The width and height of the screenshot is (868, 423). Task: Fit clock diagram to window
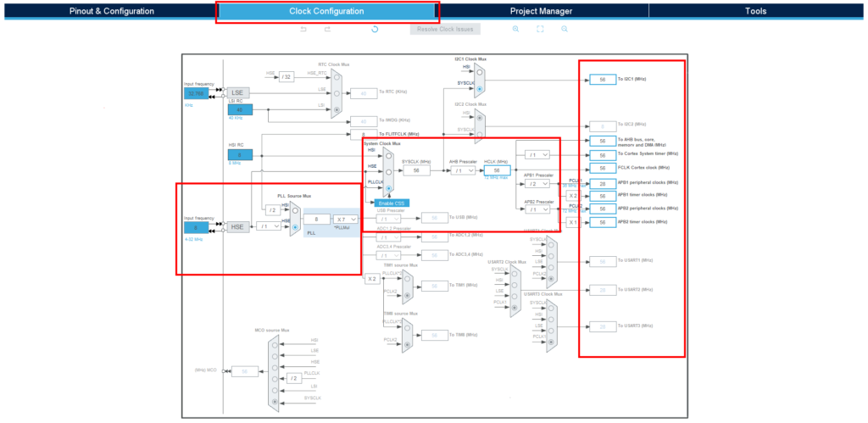pyautogui.click(x=540, y=29)
